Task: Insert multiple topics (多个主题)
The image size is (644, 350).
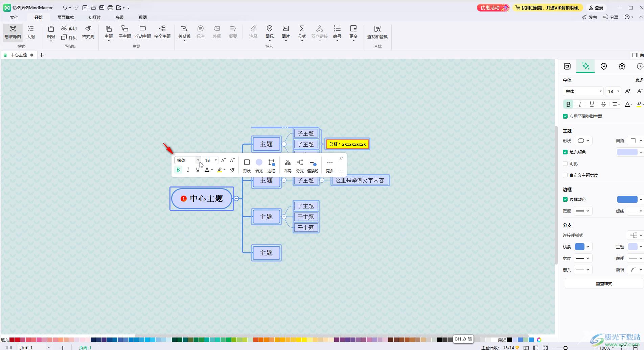Action: pyautogui.click(x=162, y=32)
